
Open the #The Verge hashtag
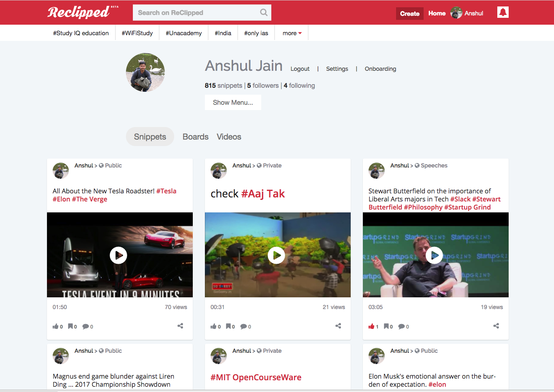(x=89, y=199)
